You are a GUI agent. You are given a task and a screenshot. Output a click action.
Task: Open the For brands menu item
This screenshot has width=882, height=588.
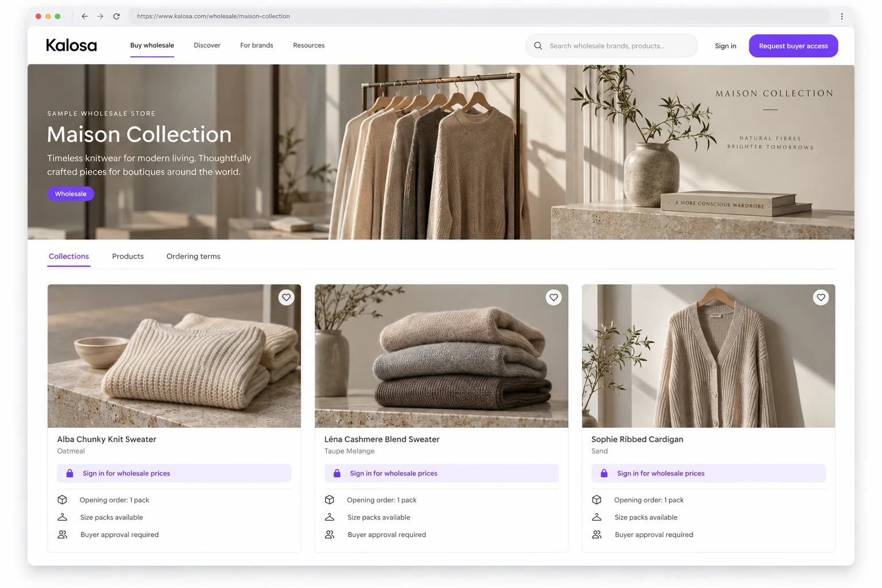click(x=257, y=45)
